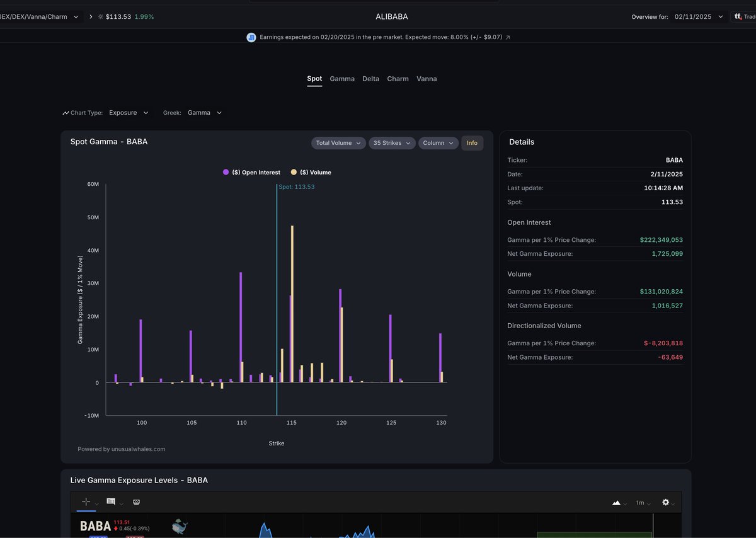This screenshot has width=756, height=538.
Task: Click the BABA symbol label on live chart
Action: tap(95, 526)
